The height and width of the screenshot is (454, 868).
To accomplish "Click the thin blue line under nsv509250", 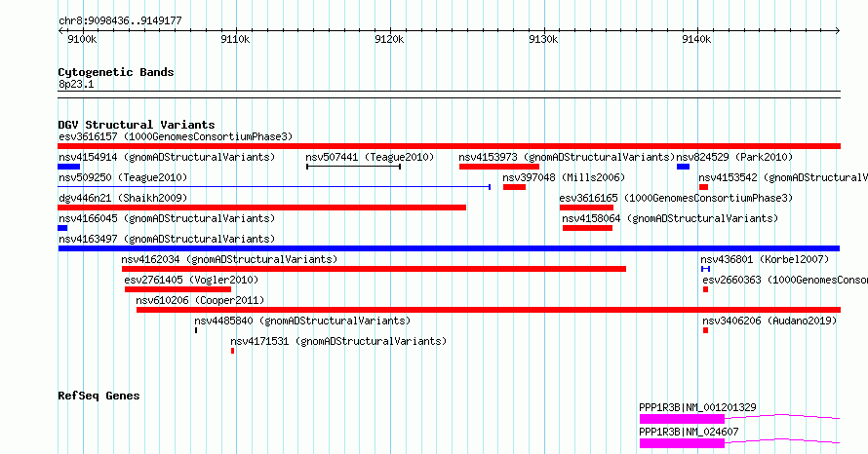I will pos(275,187).
